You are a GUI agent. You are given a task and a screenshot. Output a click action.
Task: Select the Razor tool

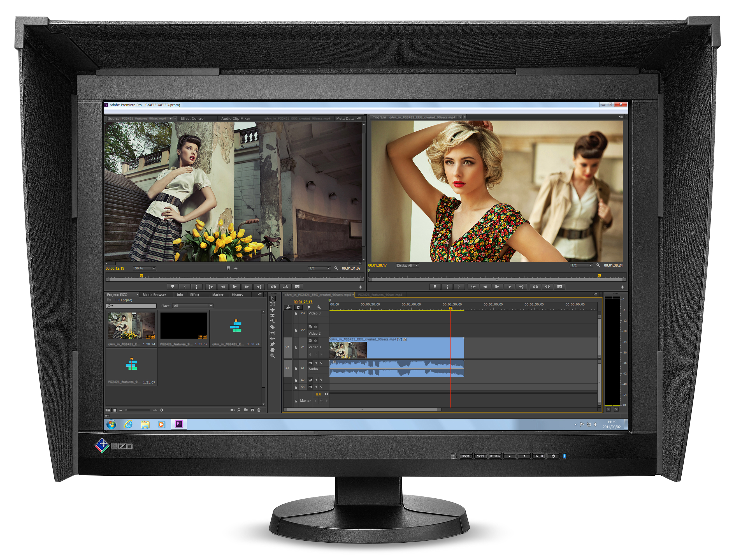click(x=272, y=327)
